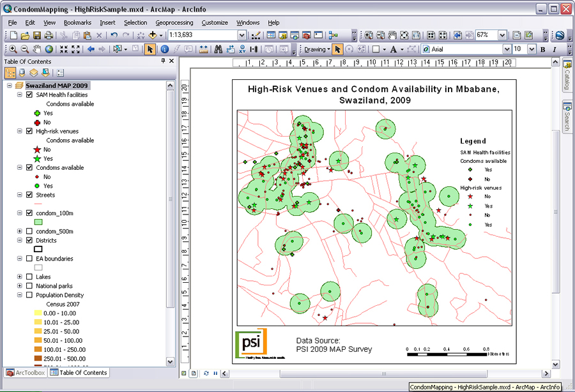Open the Catalog side panel tab
Screen dimensions: 575x392
566,77
